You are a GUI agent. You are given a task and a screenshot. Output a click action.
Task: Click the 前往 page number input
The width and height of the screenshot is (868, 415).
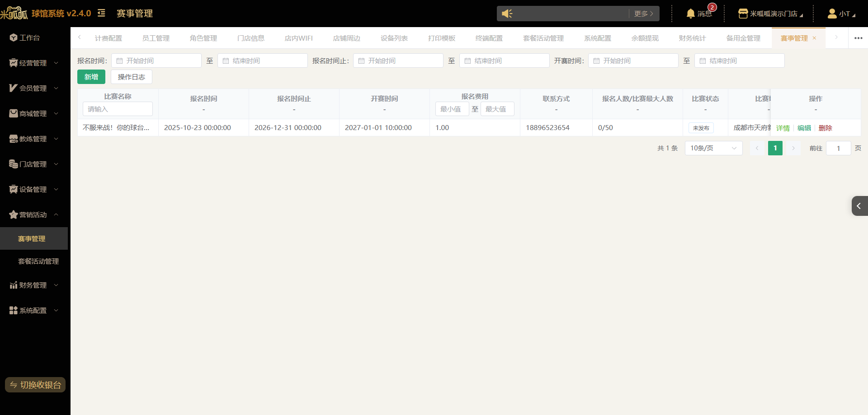(x=839, y=148)
